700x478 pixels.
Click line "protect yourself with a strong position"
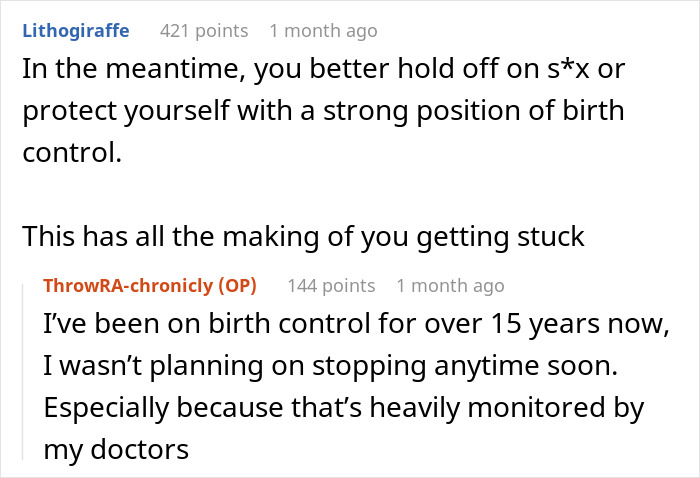[x=324, y=111]
